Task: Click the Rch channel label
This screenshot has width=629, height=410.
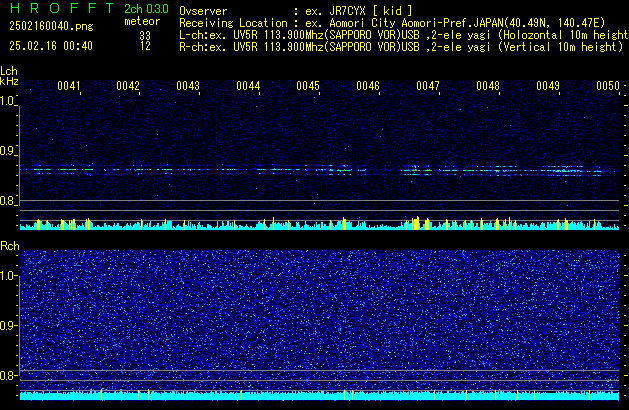Action: (x=10, y=246)
